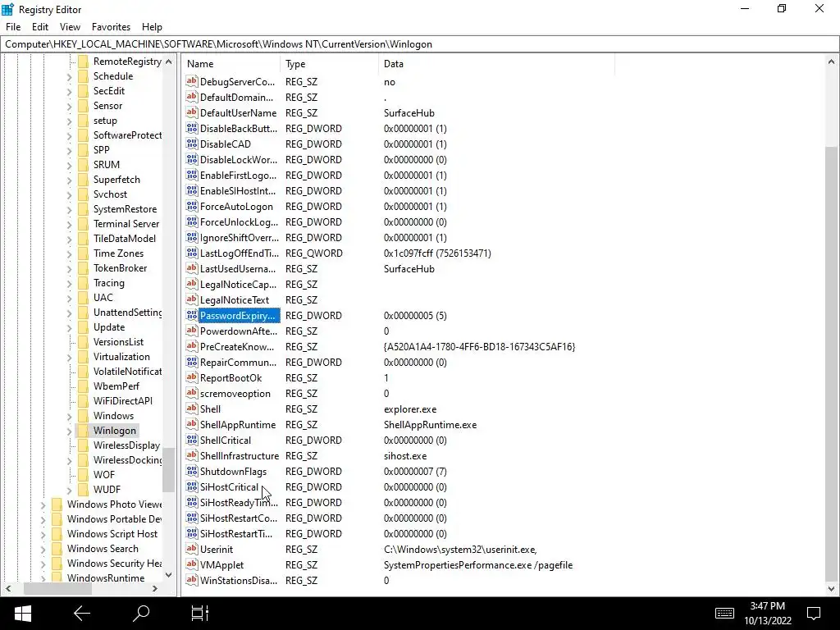Click the DWORD icon beside ForceAutoLogon
Image resolution: width=840 pixels, height=630 pixels.
[x=192, y=206]
